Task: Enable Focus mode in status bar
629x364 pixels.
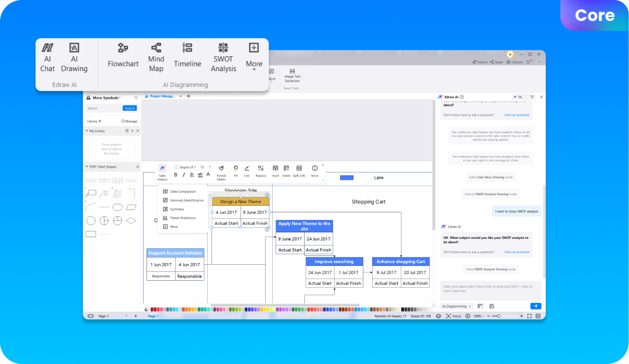Action: click(454, 316)
